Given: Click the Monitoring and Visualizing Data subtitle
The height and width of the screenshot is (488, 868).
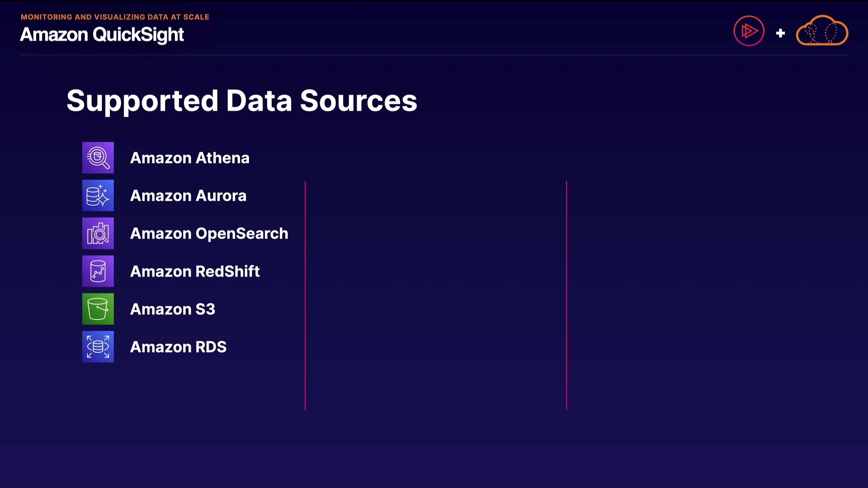Looking at the screenshot, I should coord(115,17).
